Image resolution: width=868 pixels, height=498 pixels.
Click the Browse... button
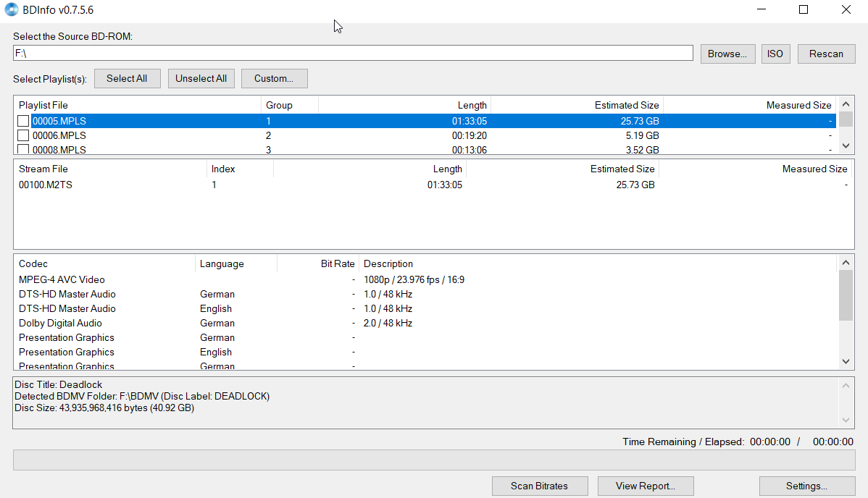point(727,54)
